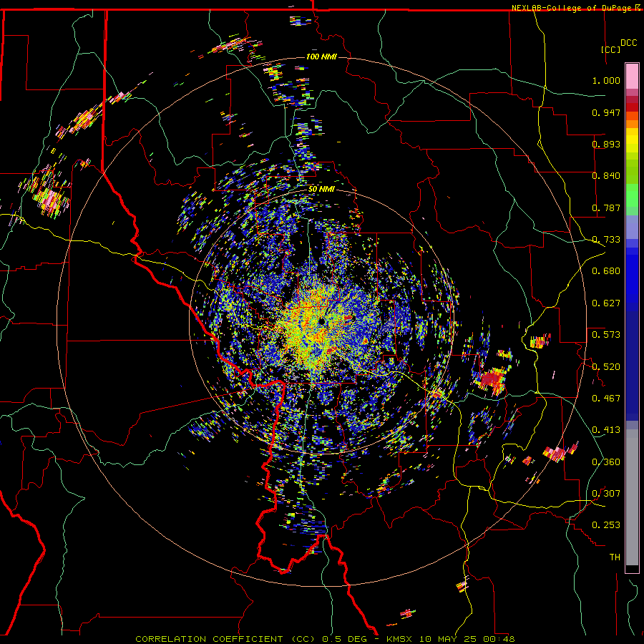
Task: Click the 0.253 color scale value
Action: click(x=606, y=525)
